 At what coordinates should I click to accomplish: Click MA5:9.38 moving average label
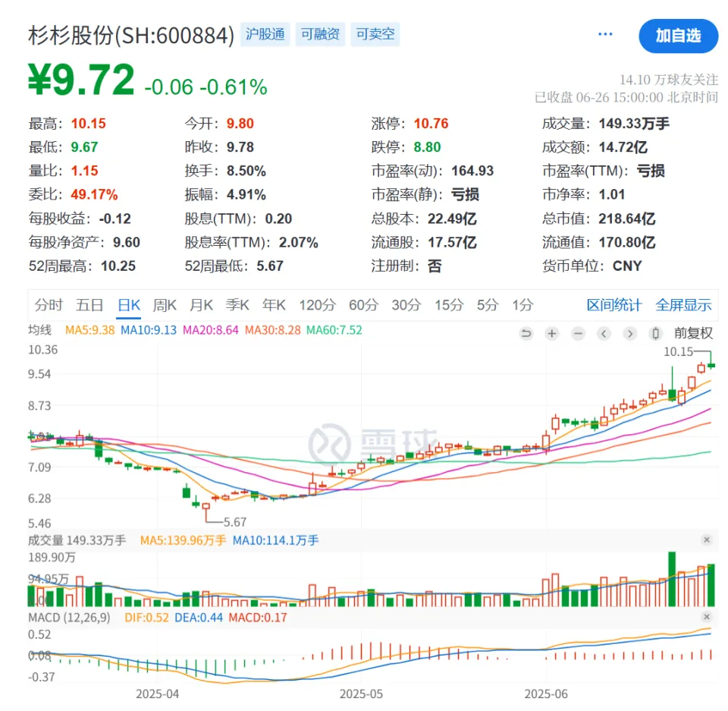point(89,330)
